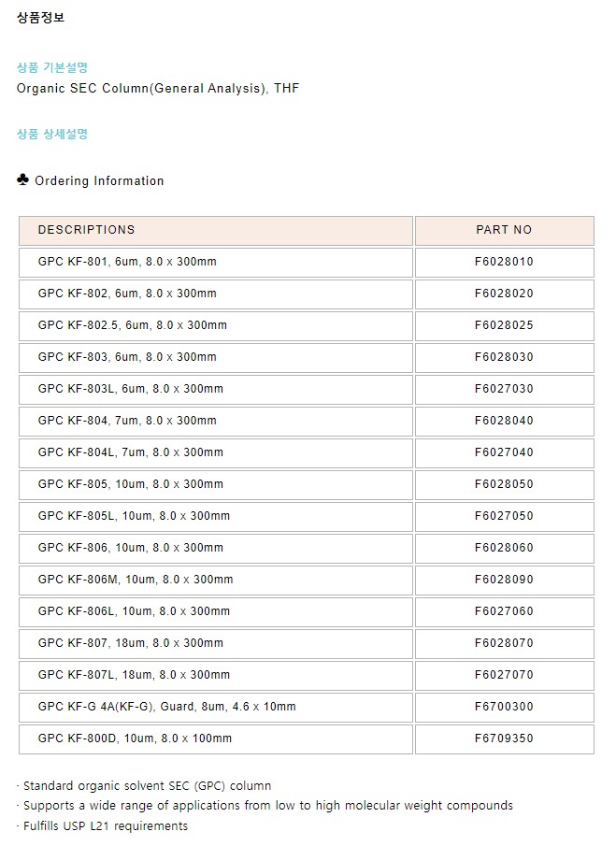616x846 pixels.
Task: Click the PART NO column header
Action: point(504,230)
